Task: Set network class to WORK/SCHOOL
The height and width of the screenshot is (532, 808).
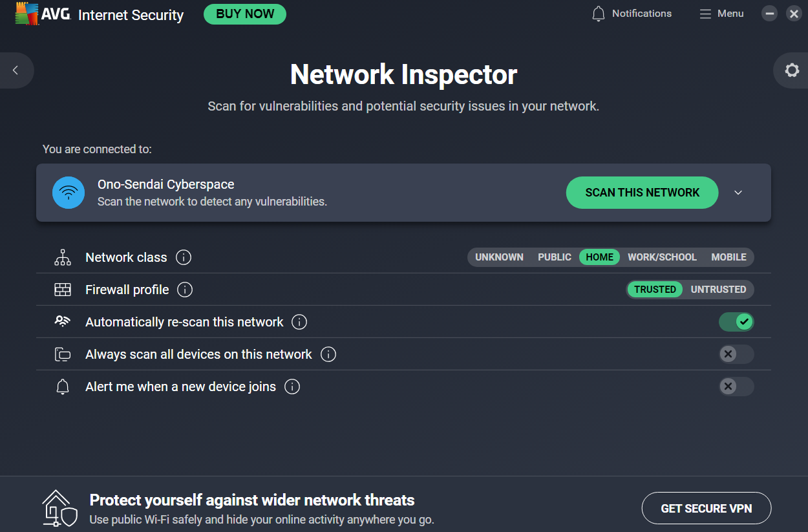Action: click(x=662, y=257)
